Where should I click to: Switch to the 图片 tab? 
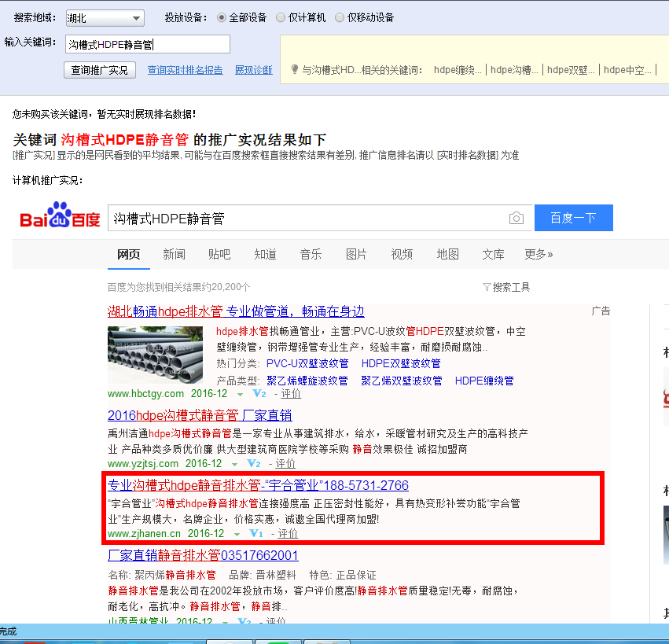pos(356,255)
